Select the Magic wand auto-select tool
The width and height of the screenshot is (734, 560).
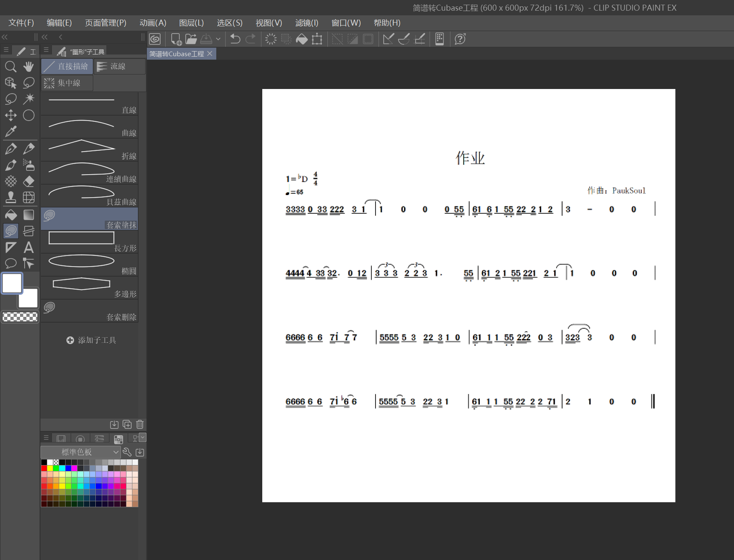click(x=29, y=99)
